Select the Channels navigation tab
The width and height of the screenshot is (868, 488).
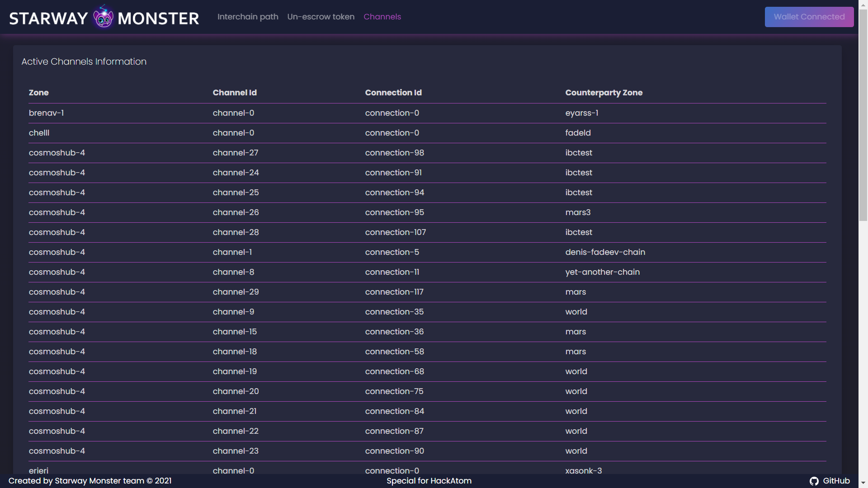(x=382, y=17)
